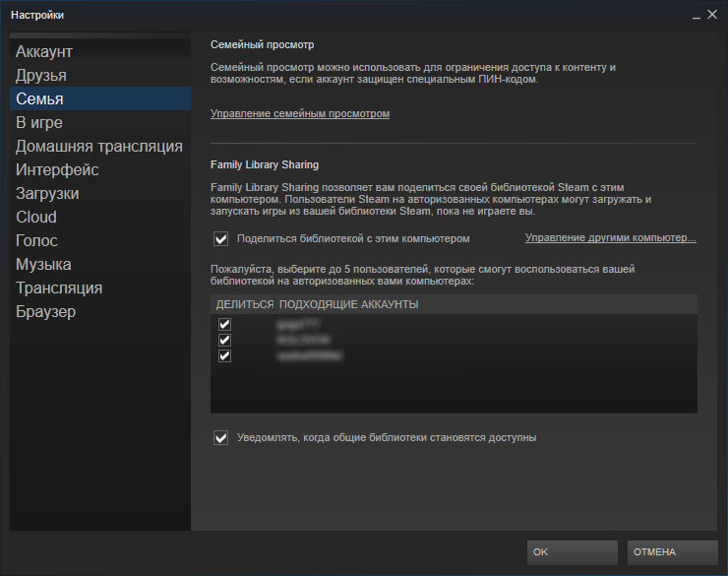Select the Семья category
Viewport: 728px width, 576px height.
click(x=100, y=98)
